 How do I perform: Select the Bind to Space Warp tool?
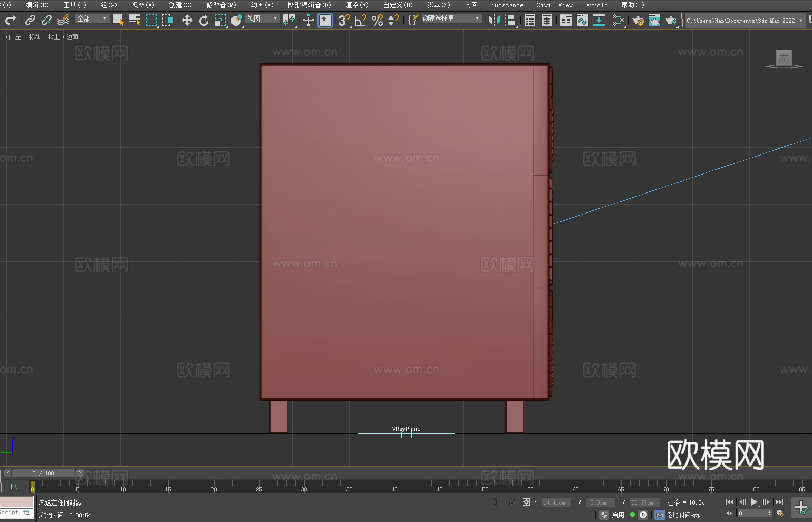(x=63, y=20)
